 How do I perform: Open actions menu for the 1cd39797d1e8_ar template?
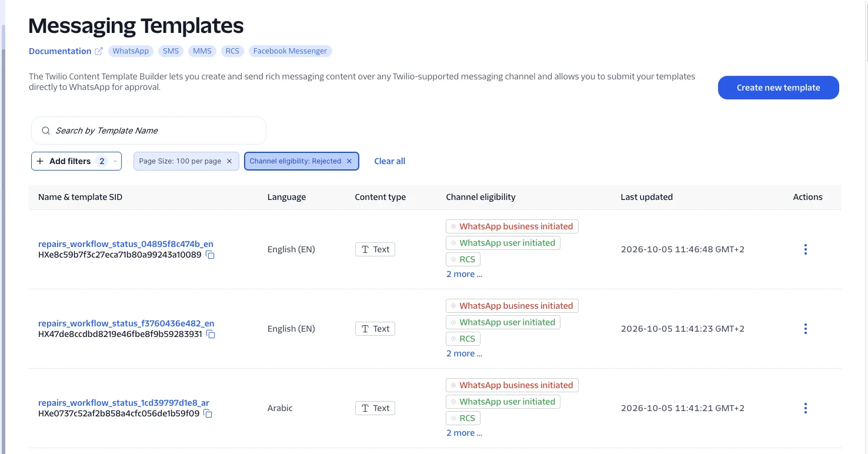point(805,408)
